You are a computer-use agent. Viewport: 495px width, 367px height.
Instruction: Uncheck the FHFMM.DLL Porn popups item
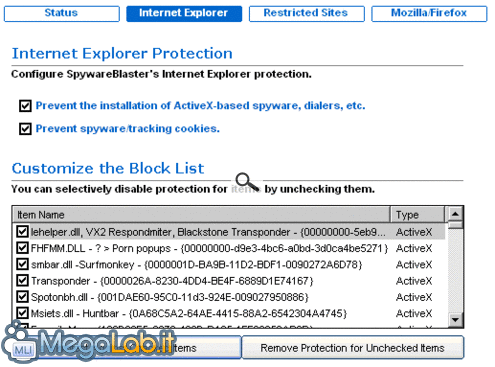(x=22, y=248)
